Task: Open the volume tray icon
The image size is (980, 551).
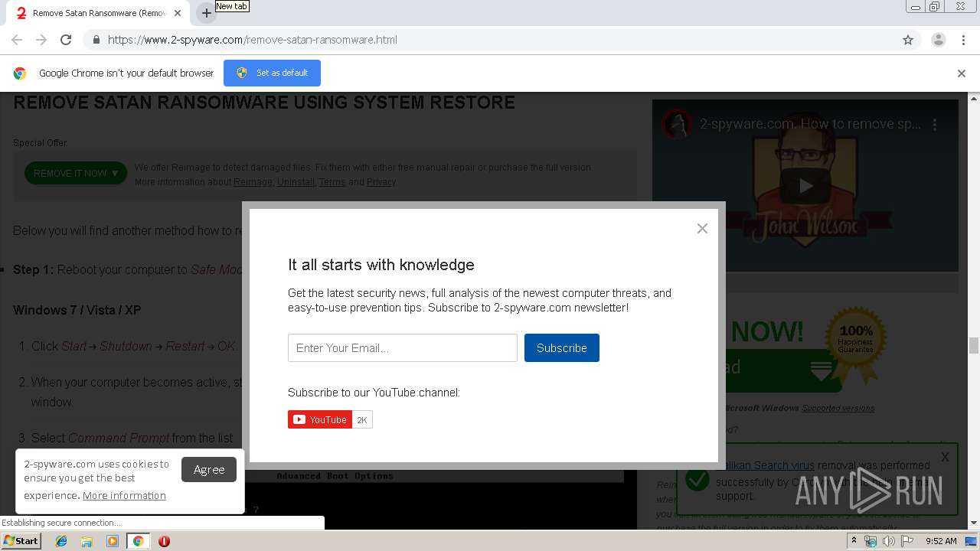Action: click(x=889, y=541)
